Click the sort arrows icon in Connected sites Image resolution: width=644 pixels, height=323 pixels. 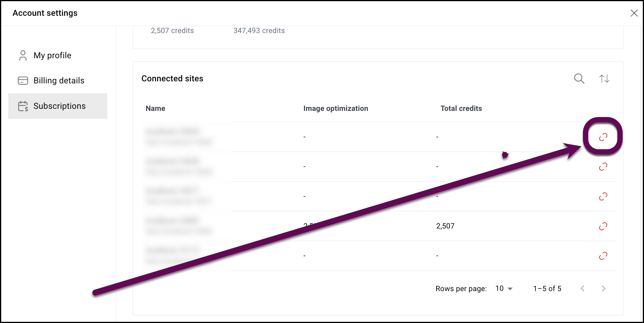(x=604, y=79)
